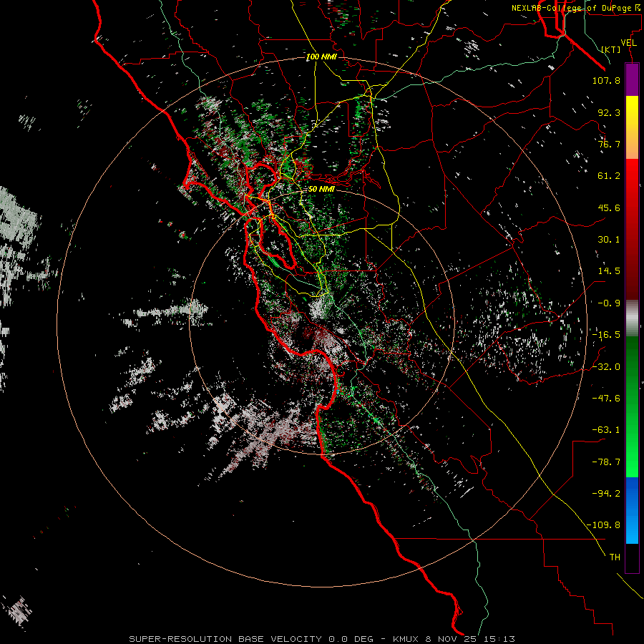Pick the blue segment of velocity scale
This screenshot has height=644, width=644.
coord(632,510)
